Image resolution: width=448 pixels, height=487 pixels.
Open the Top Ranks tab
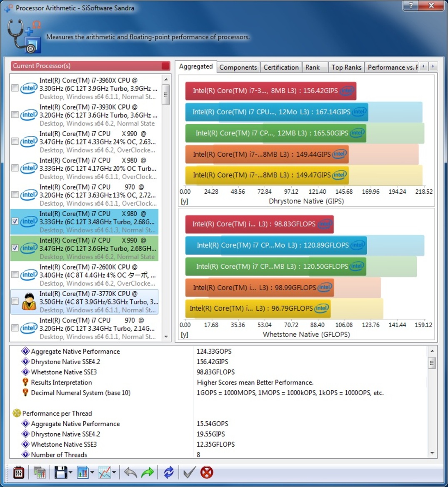coord(346,67)
